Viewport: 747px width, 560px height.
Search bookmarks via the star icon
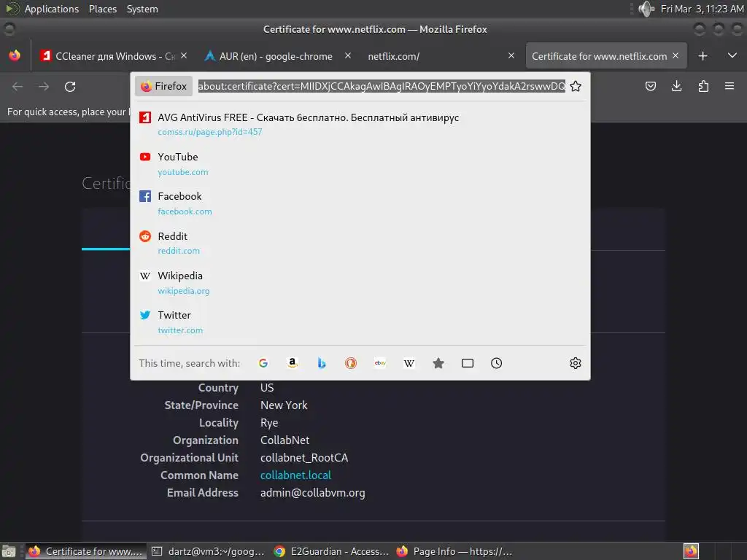coord(438,363)
